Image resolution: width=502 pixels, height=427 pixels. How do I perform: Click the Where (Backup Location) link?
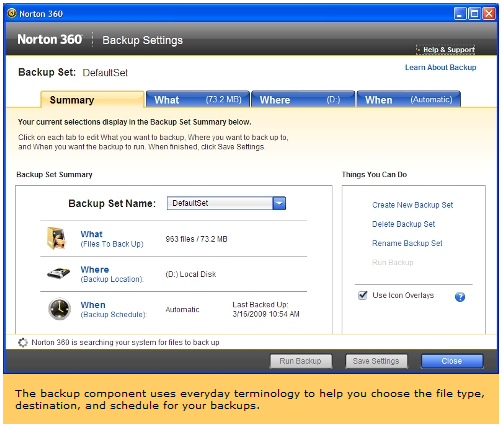(112, 274)
